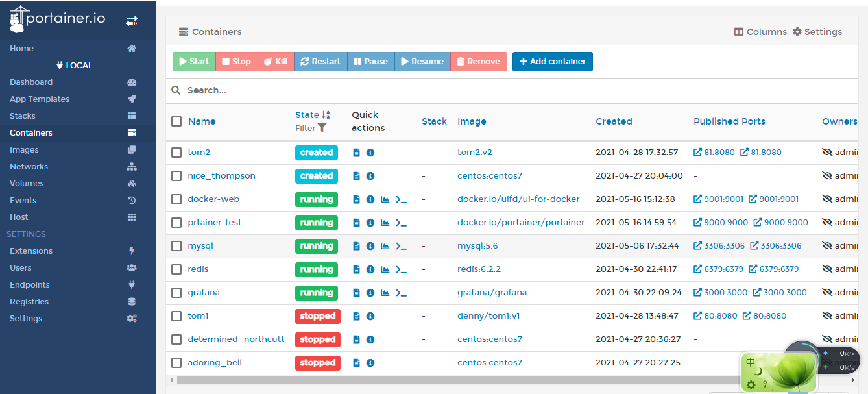Open the grafana/grafana image link
The image size is (868, 394).
[x=492, y=293]
